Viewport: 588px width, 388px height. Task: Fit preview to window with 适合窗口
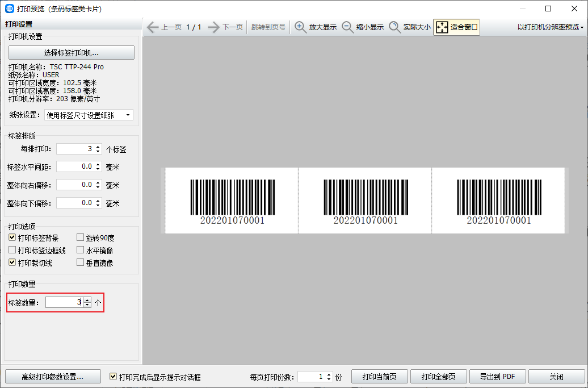[x=456, y=27]
